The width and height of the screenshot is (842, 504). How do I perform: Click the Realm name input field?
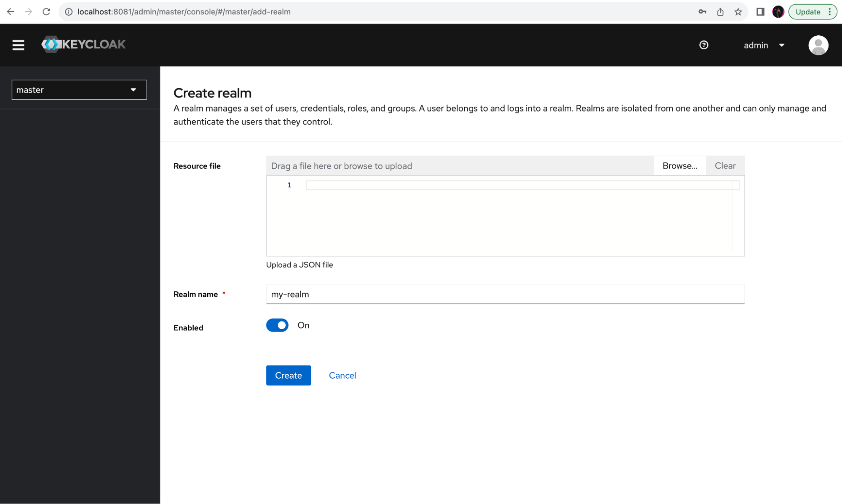(x=505, y=293)
